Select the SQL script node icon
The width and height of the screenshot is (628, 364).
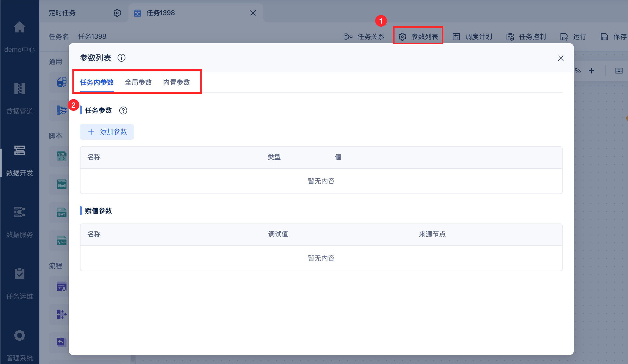pyautogui.click(x=61, y=156)
